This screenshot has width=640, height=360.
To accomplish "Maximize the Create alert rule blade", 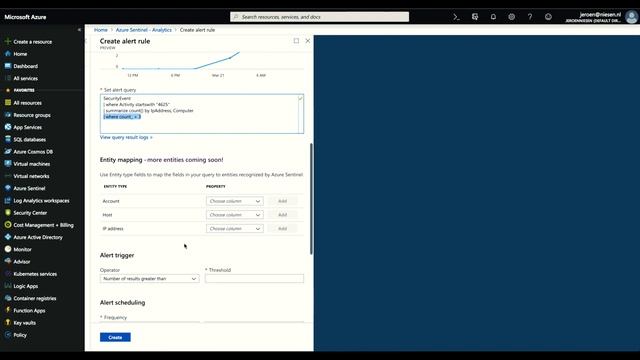I will (296, 41).
